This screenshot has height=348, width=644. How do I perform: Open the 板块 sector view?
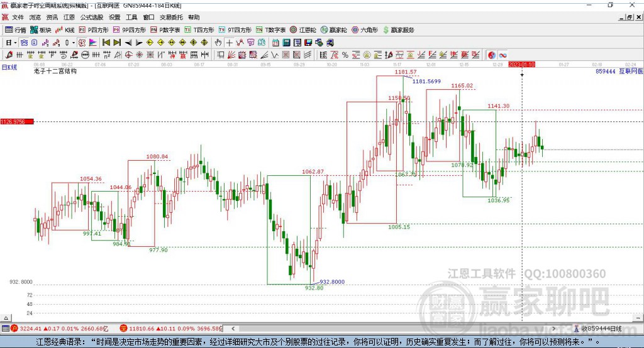click(x=40, y=30)
